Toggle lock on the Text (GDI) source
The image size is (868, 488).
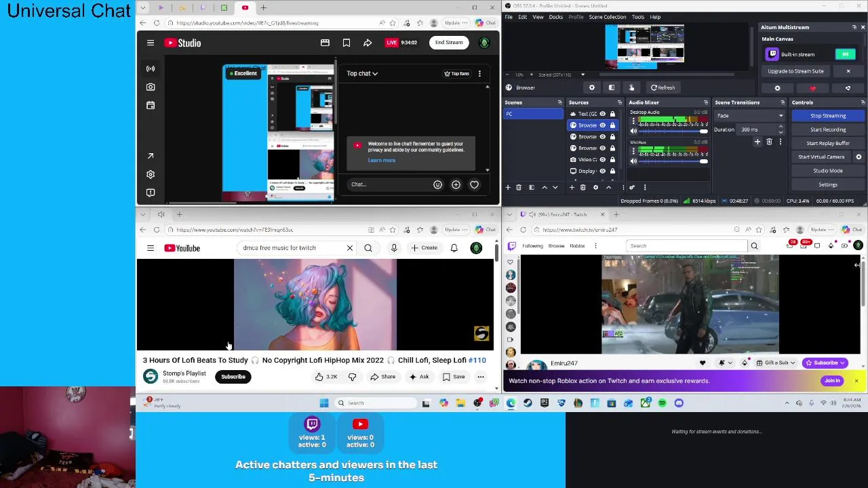pos(612,114)
